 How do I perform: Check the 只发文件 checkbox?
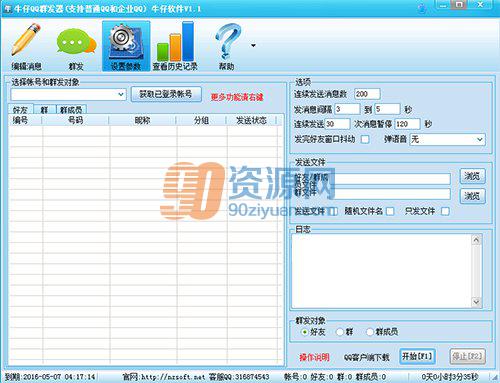coord(445,211)
